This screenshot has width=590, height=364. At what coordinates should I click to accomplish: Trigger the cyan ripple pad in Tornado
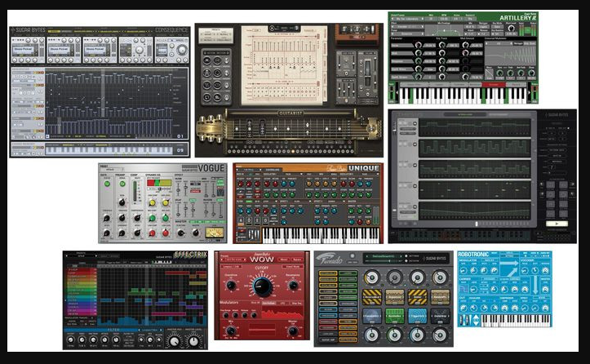point(417,316)
